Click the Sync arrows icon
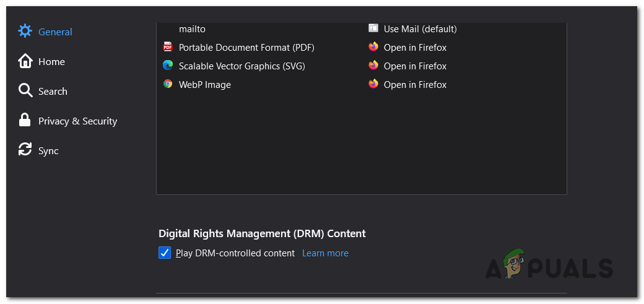This screenshot has width=644, height=304. point(25,150)
